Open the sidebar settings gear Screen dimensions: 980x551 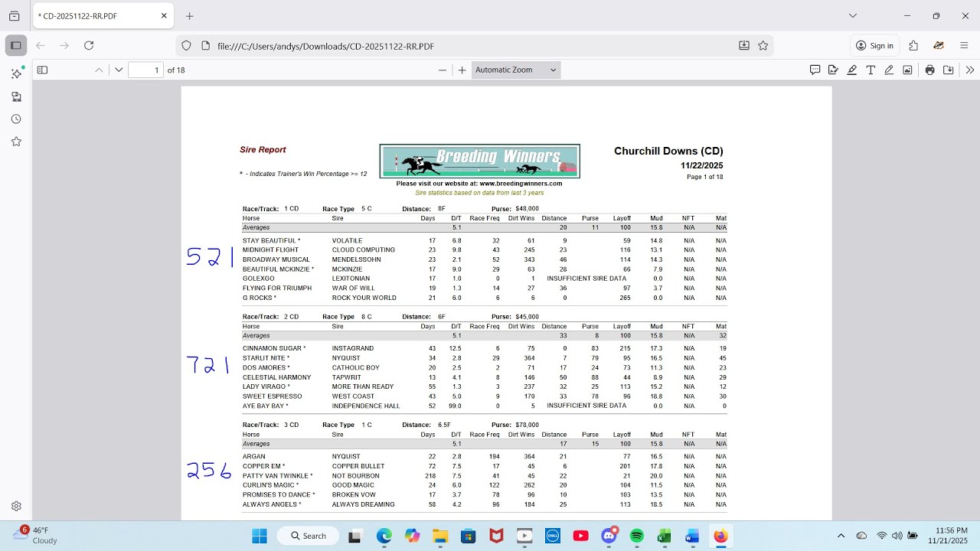16,506
